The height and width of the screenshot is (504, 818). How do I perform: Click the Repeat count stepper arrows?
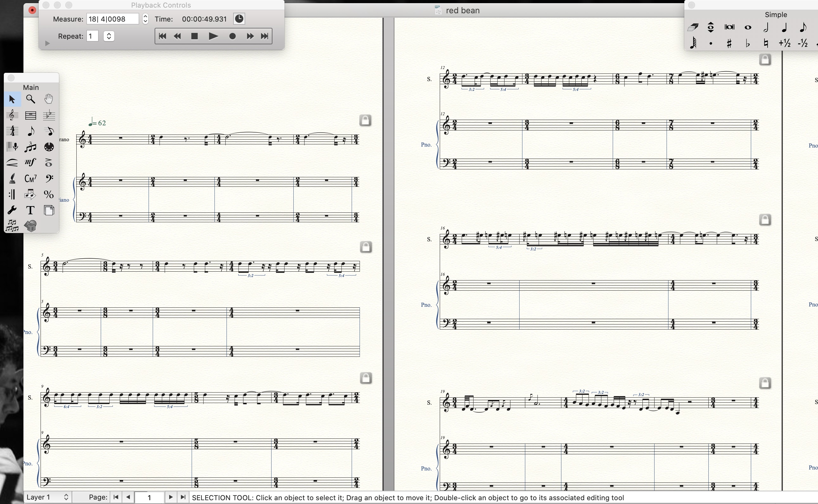109,36
